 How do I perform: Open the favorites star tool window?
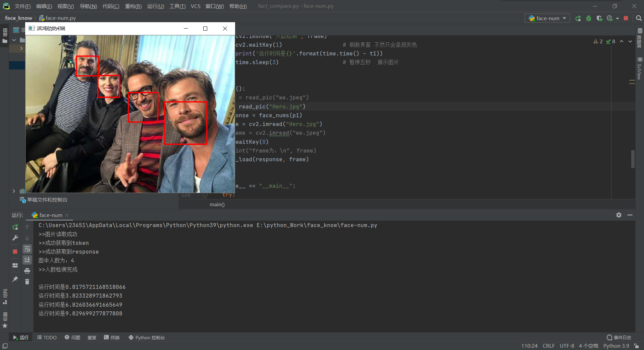point(5,319)
